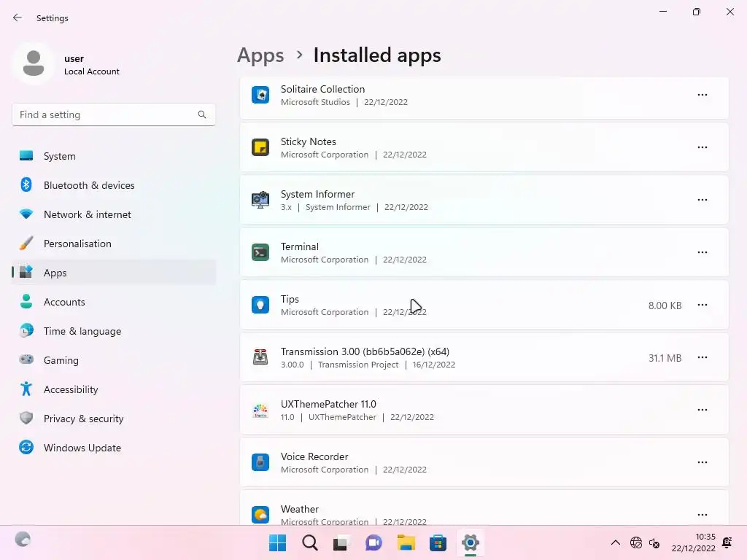Open the System settings category
Viewport: 747px width, 560px height.
pyautogui.click(x=113, y=156)
